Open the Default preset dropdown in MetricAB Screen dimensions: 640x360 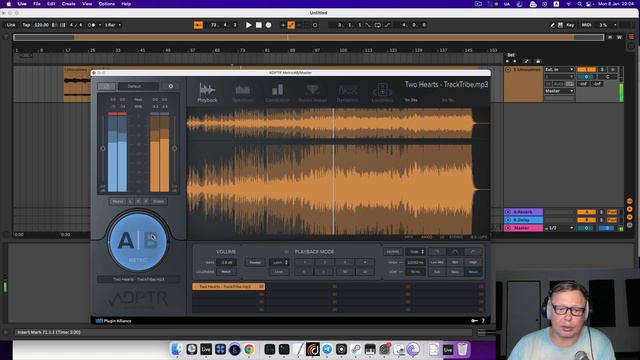tap(138, 86)
